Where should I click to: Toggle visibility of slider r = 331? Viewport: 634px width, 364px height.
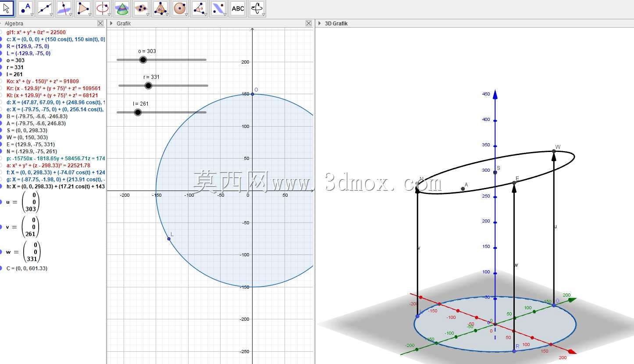1,67
